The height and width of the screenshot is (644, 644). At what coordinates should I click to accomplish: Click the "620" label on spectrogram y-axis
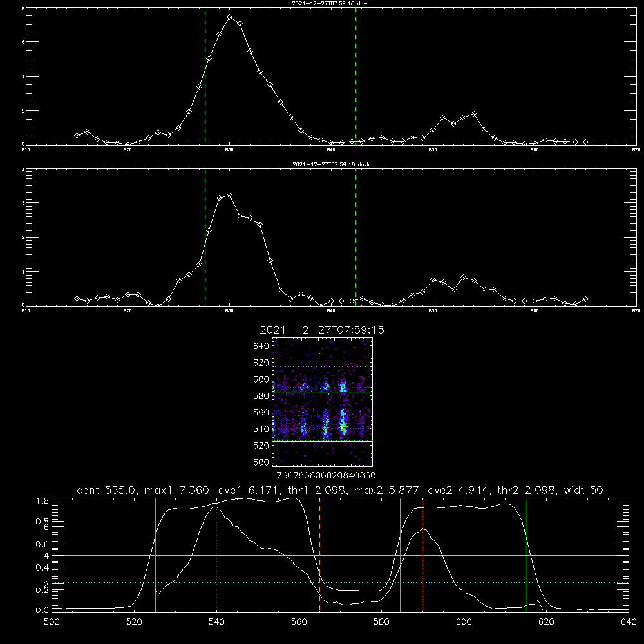[261, 363]
